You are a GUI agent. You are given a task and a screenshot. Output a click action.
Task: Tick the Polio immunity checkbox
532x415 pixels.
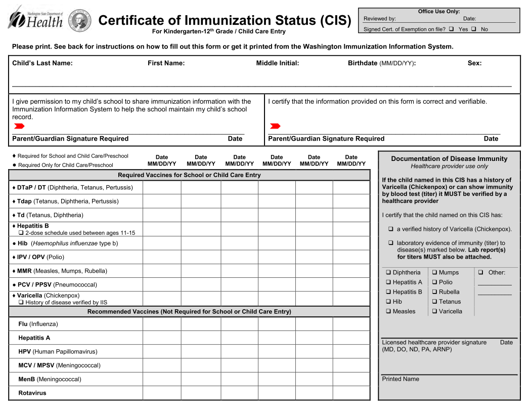[434, 282]
